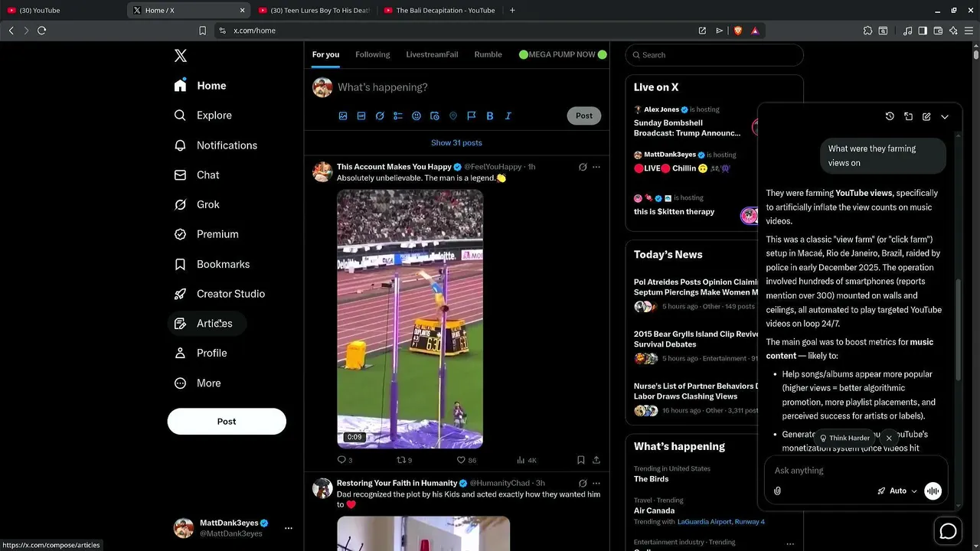
Task: Click the schedule post icon in composer
Action: [435, 116]
